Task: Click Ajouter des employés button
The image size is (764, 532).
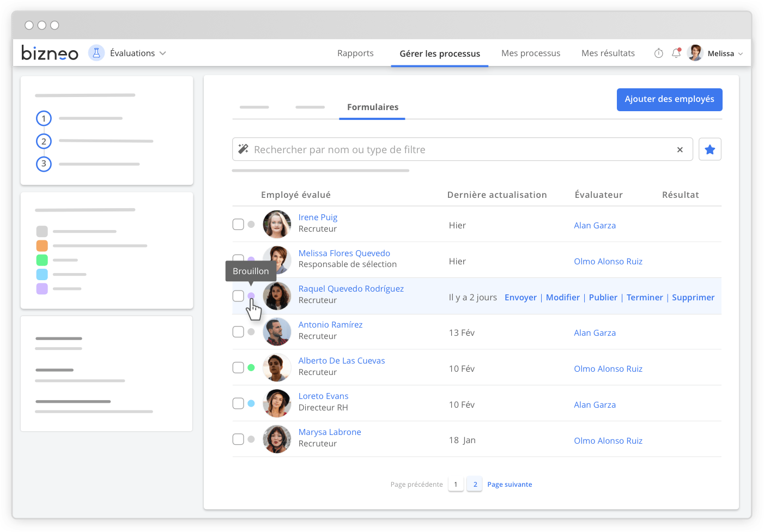Action: 669,99
